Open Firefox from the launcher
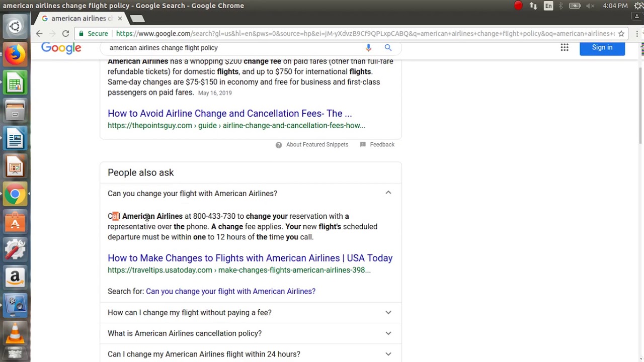 15,54
